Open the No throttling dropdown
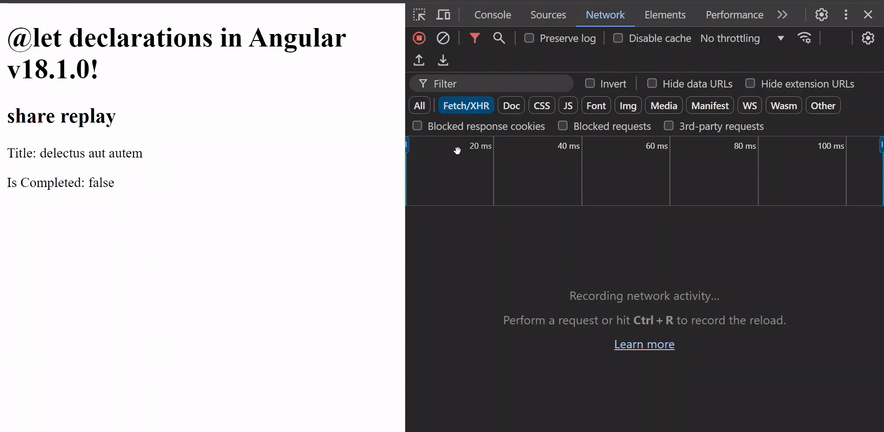Viewport: 884px width, 432px height. (742, 38)
